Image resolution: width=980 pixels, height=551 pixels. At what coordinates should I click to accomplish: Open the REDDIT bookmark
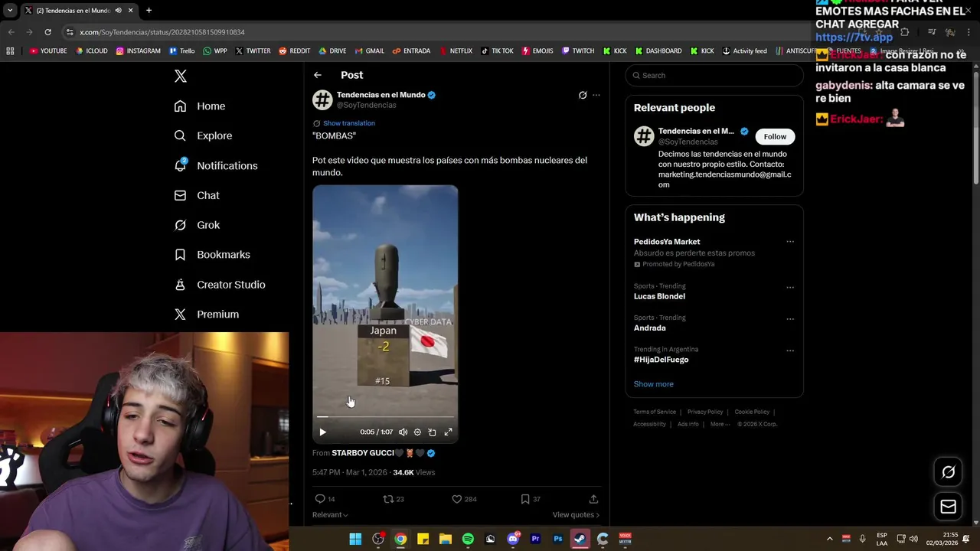pos(294,51)
